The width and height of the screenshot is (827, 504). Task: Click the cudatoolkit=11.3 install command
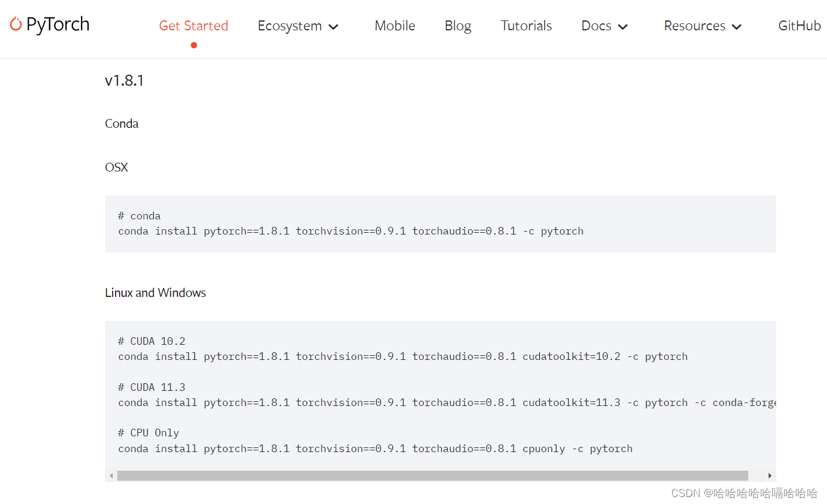point(447,402)
